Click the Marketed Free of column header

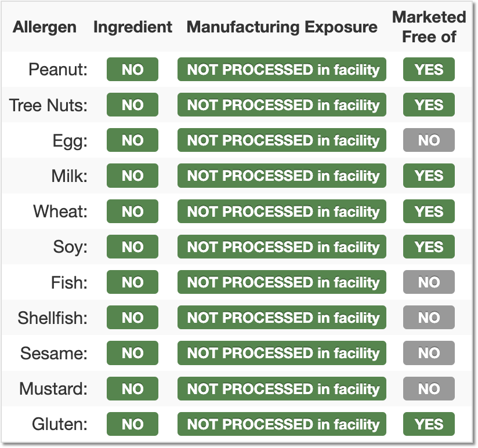[429, 27]
